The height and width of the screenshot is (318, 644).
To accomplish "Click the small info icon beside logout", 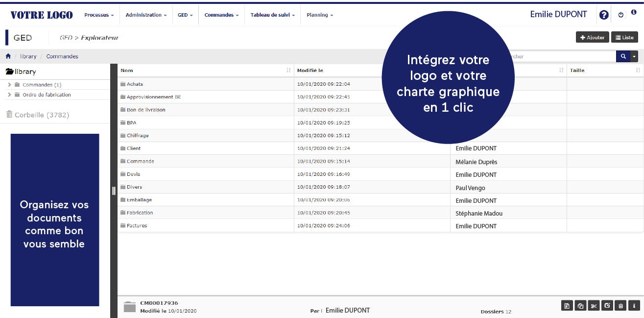I will [634, 12].
